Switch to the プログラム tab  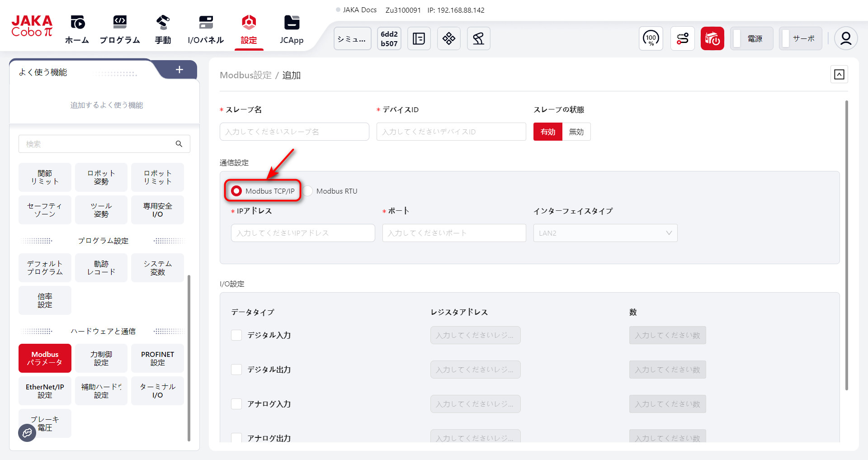coord(120,30)
